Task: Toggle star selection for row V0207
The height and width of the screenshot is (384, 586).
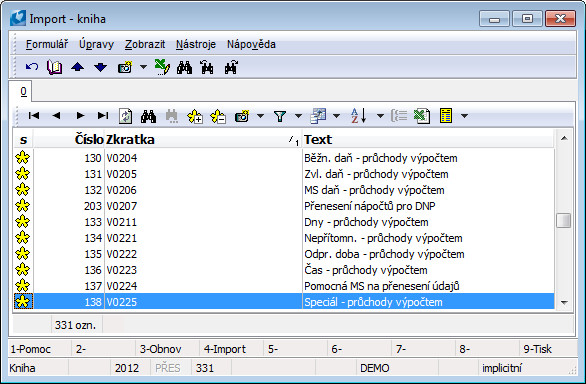Action: pyautogui.click(x=22, y=206)
